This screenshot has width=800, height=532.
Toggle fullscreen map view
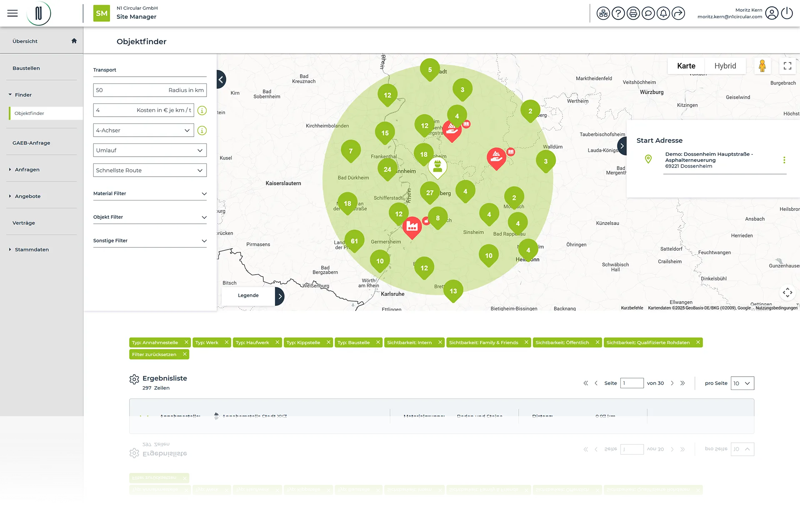coord(787,66)
